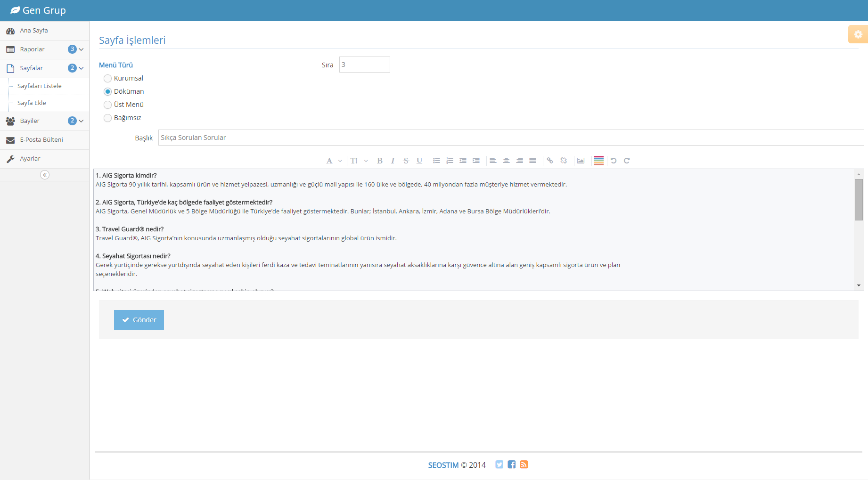Screen dimensions: 868x480
Task: Open the Facebook link in footer
Action: point(511,464)
